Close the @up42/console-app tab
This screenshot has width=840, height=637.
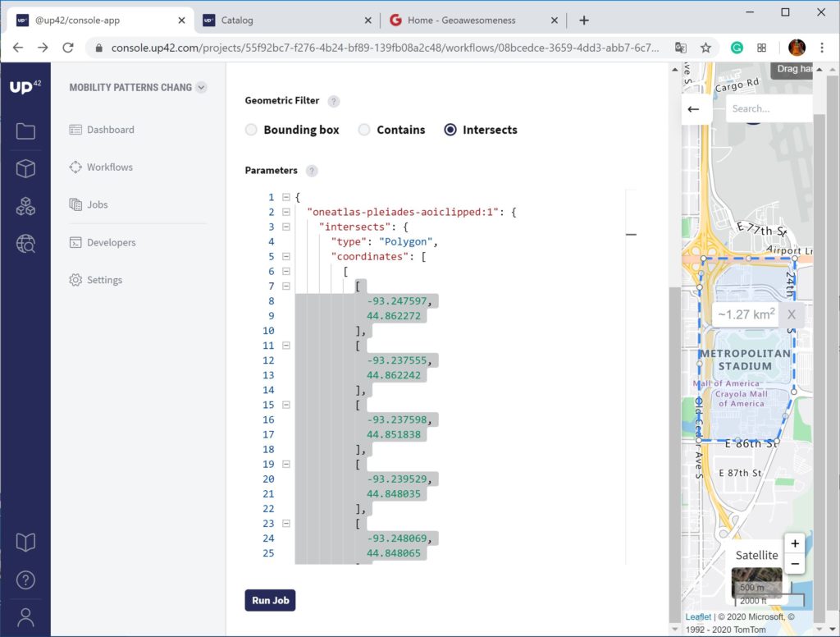pyautogui.click(x=181, y=21)
